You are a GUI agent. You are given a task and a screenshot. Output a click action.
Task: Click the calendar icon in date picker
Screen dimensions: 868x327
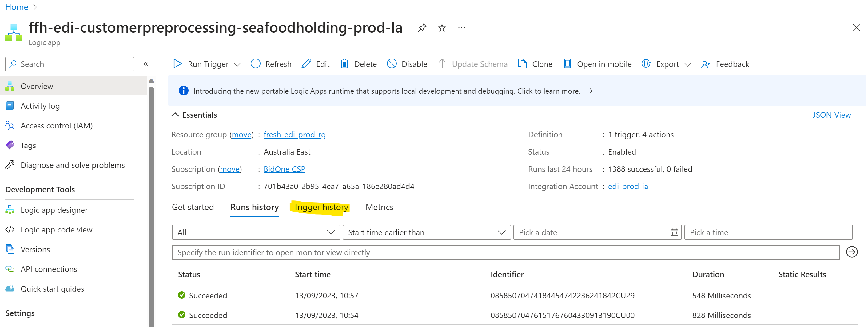(x=674, y=232)
